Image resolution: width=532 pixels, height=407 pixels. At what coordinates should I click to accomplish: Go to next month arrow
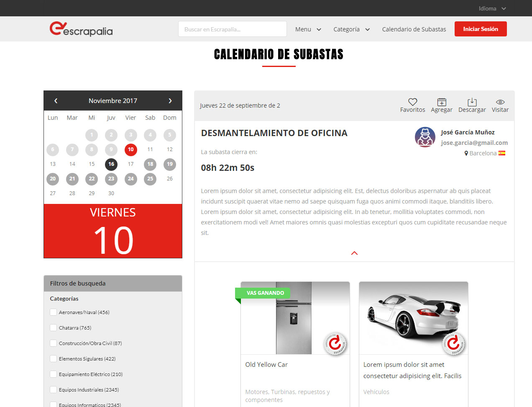pyautogui.click(x=170, y=101)
